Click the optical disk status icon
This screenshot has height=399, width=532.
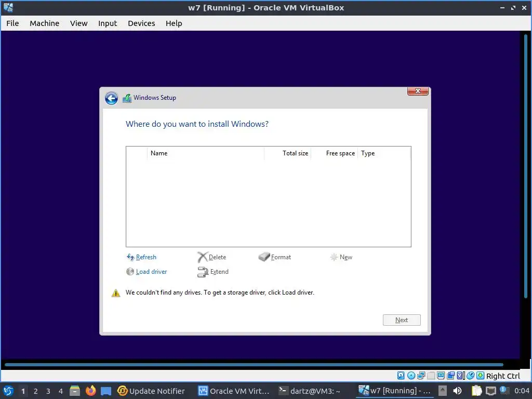pyautogui.click(x=411, y=376)
